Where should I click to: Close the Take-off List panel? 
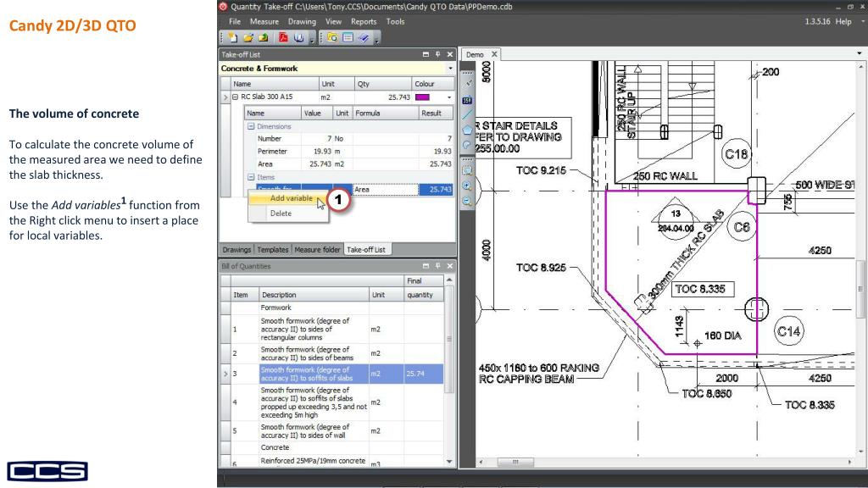point(450,54)
